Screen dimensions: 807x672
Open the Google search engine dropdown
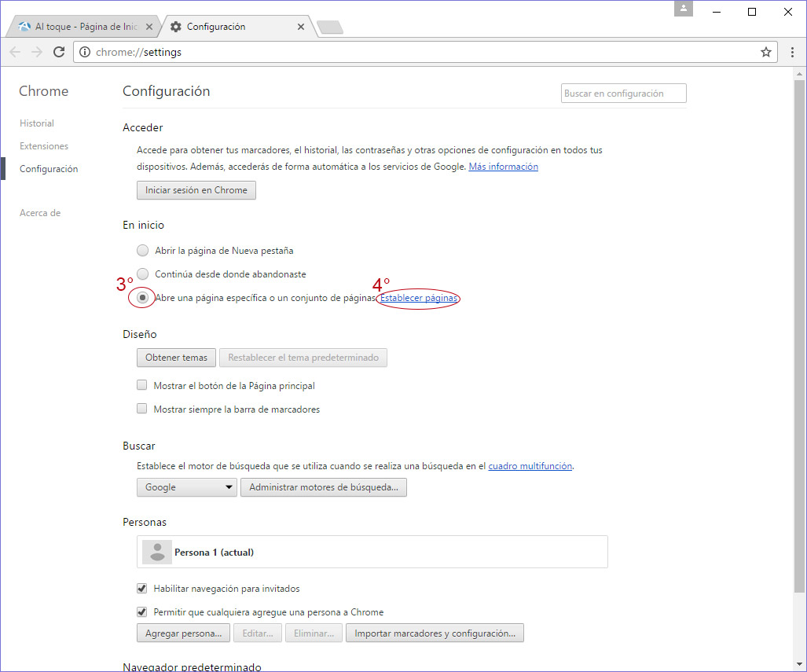(187, 487)
